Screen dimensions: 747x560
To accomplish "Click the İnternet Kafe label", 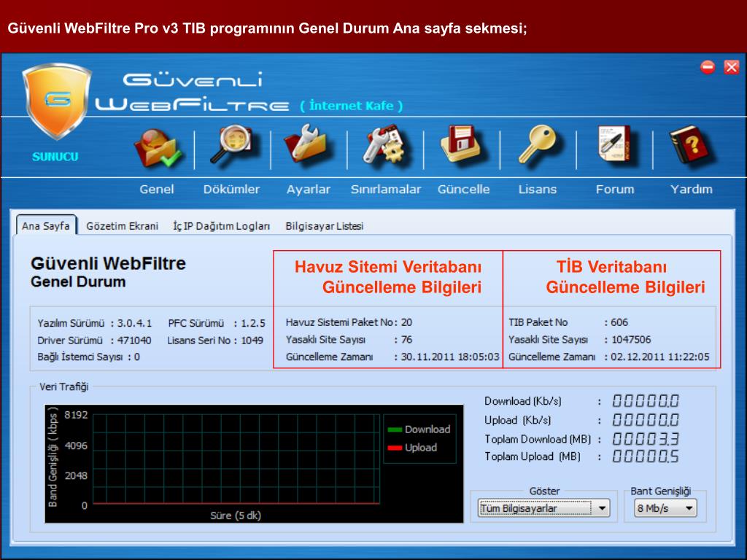I will point(352,106).
